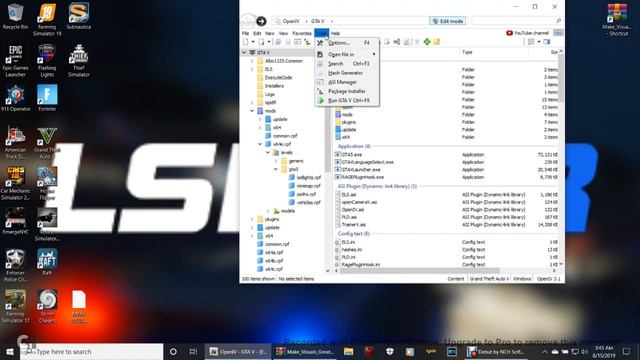Image resolution: width=640 pixels, height=360 pixels.
Task: Select RAGEPluginHook.exe in file list
Action: click(362, 177)
